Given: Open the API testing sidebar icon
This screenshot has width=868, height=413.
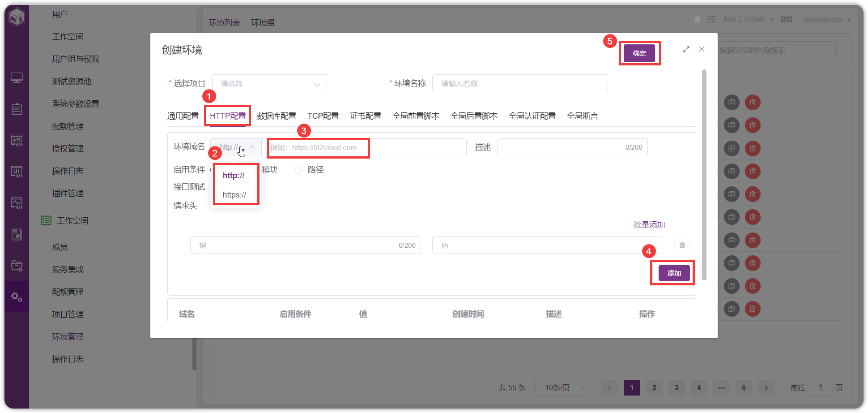Looking at the screenshot, I should click(17, 140).
